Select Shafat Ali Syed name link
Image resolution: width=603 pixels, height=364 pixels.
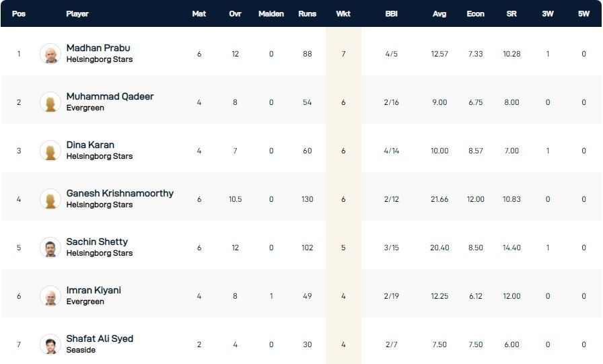pos(100,338)
